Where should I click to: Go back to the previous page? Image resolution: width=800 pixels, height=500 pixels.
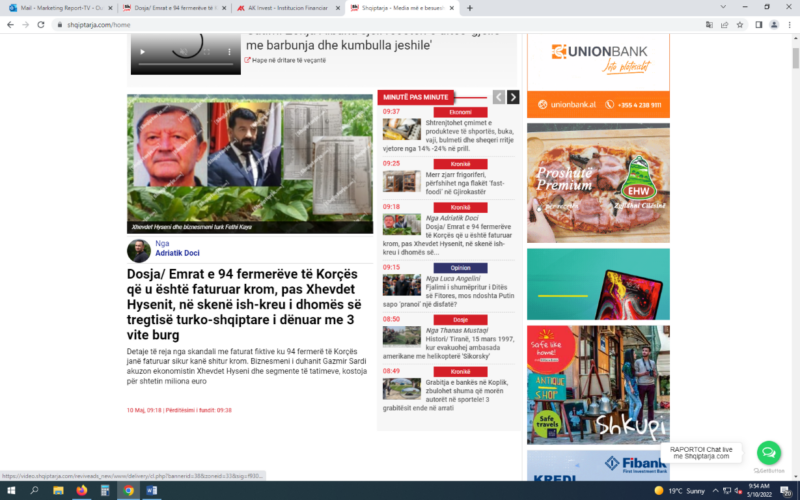(10, 24)
